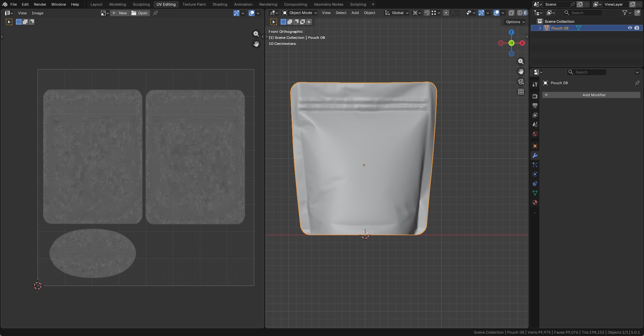Switch to wireframe viewport shading

(x=520, y=13)
